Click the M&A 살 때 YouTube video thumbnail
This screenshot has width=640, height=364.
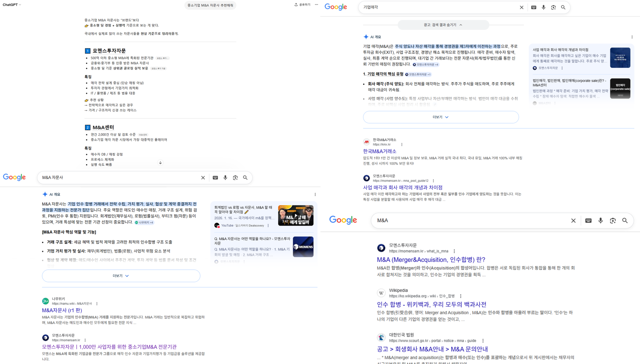pyautogui.click(x=295, y=215)
